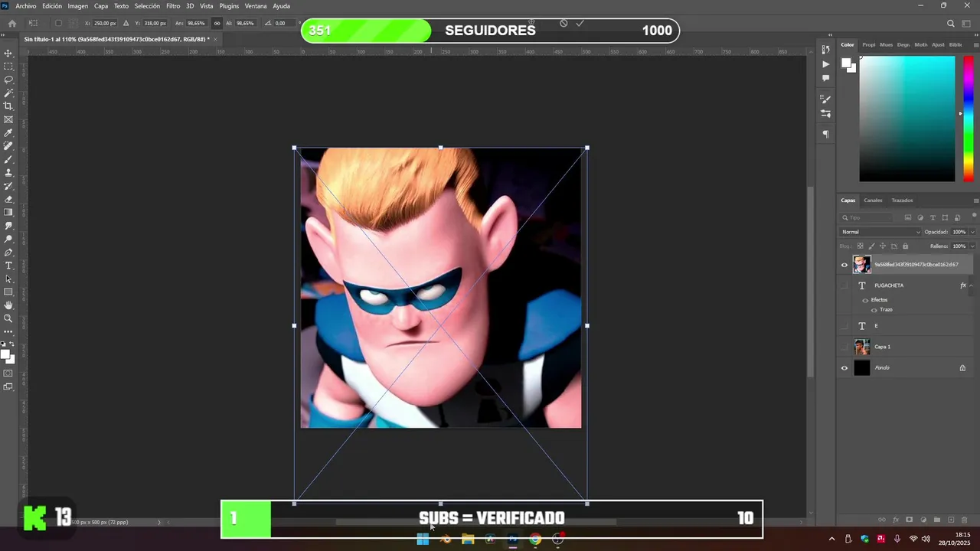
Task: Toggle visibility of Efectos
Action: pos(865,300)
